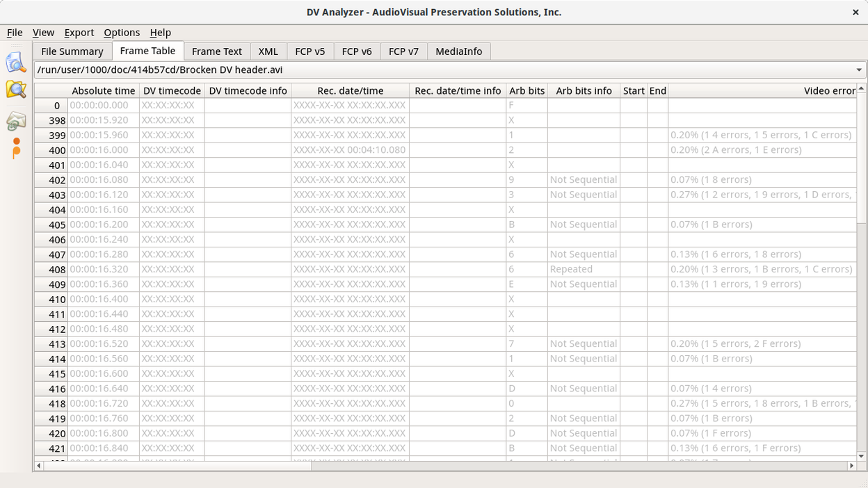Image resolution: width=868 pixels, height=488 pixels.
Task: Open the Export menu
Action: coord(79,33)
